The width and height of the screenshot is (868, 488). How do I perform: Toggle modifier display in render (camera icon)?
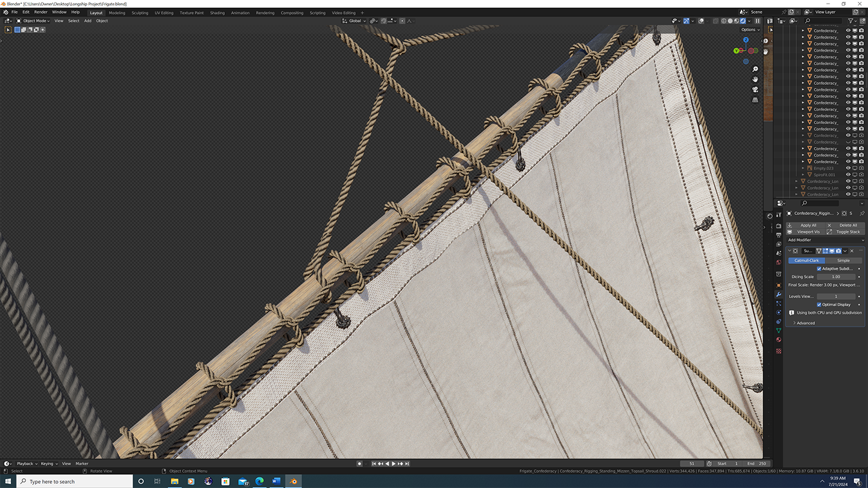click(838, 251)
